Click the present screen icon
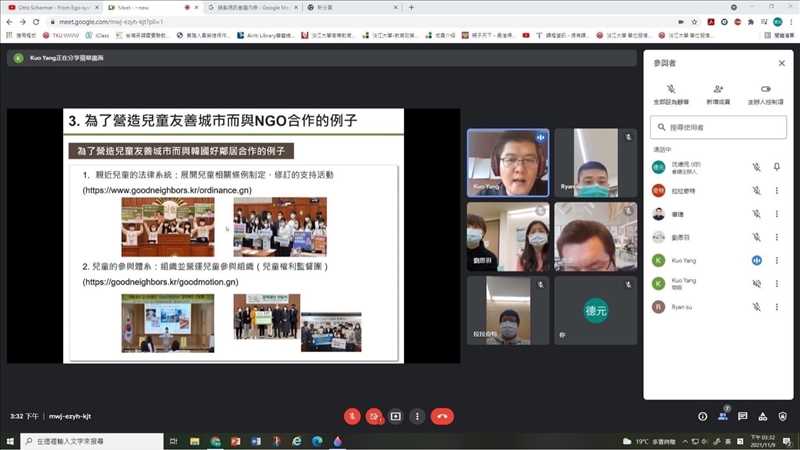The image size is (800, 450). (396, 416)
